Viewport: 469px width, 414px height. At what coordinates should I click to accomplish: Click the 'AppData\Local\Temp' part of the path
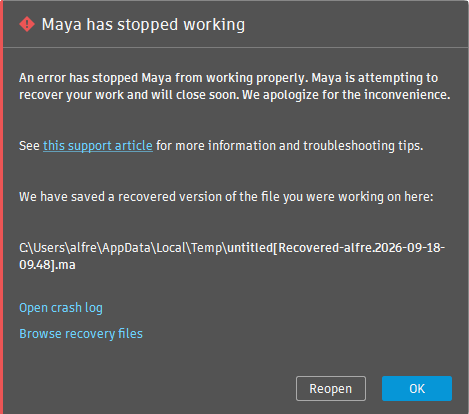point(162,248)
